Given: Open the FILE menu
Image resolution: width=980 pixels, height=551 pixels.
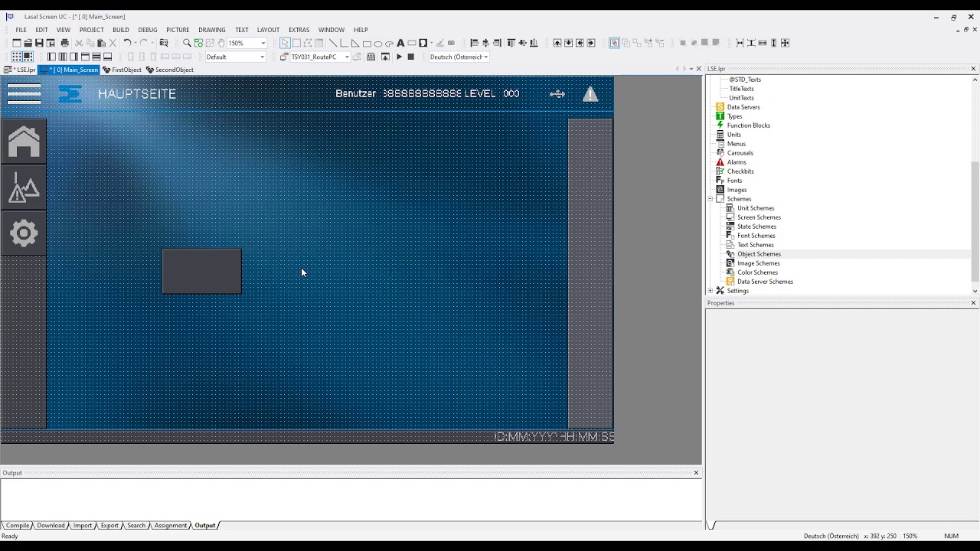Looking at the screenshot, I should click(21, 30).
